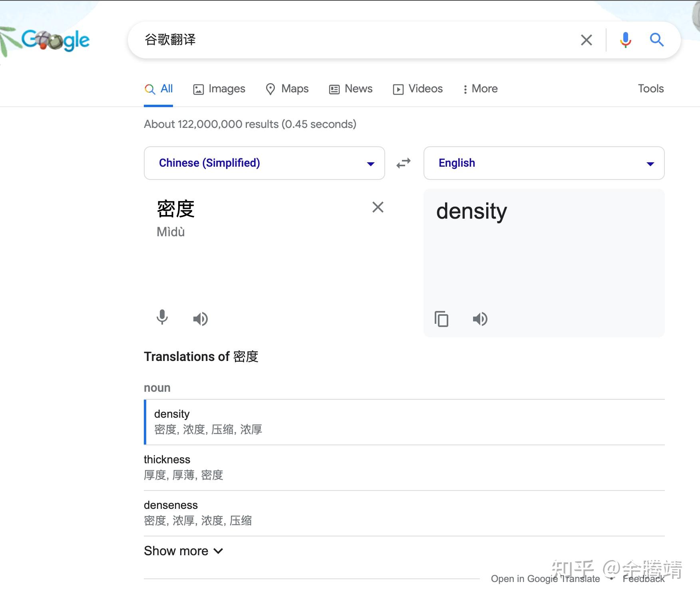Viewport: 700px width, 598px height.
Task: Open the More search options menu
Action: [480, 89]
